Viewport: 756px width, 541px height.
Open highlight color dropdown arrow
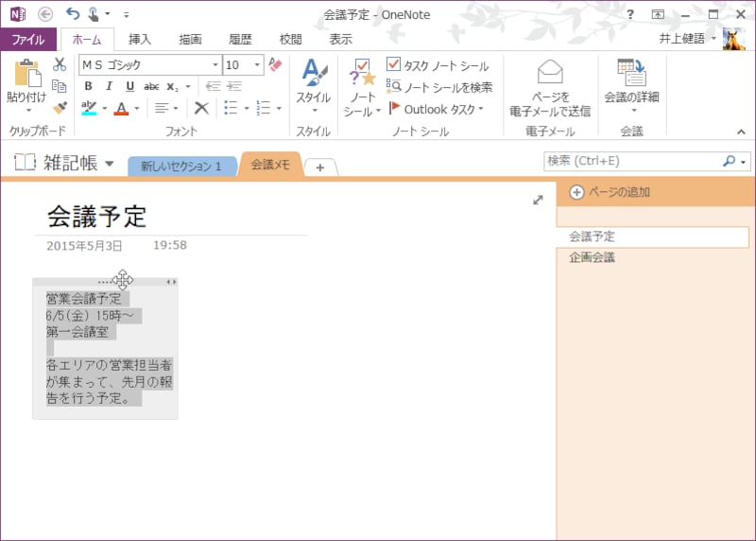click(x=105, y=109)
